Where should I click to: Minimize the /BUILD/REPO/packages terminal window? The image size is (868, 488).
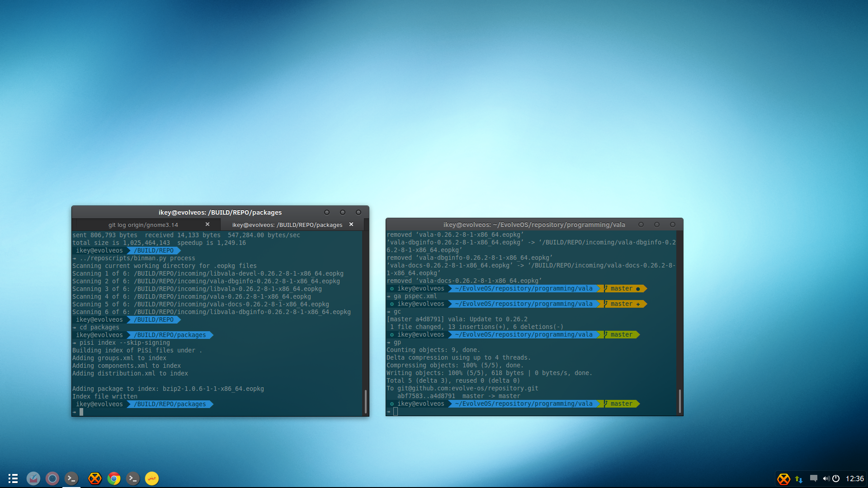[327, 212]
